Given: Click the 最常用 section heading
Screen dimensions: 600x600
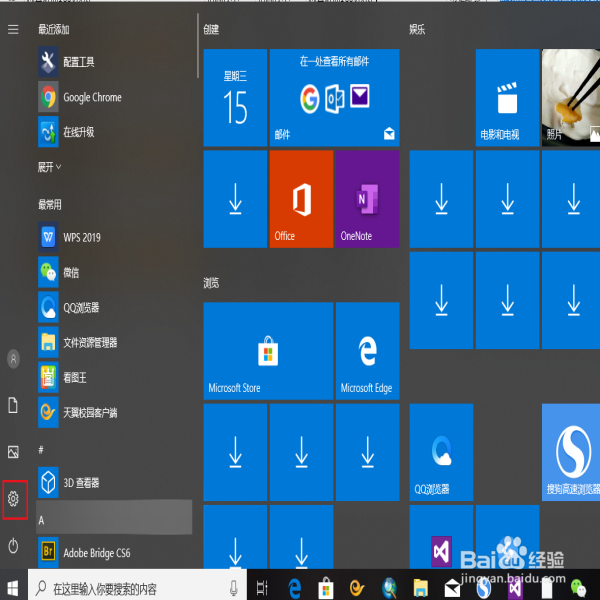Looking at the screenshot, I should click(x=50, y=205).
